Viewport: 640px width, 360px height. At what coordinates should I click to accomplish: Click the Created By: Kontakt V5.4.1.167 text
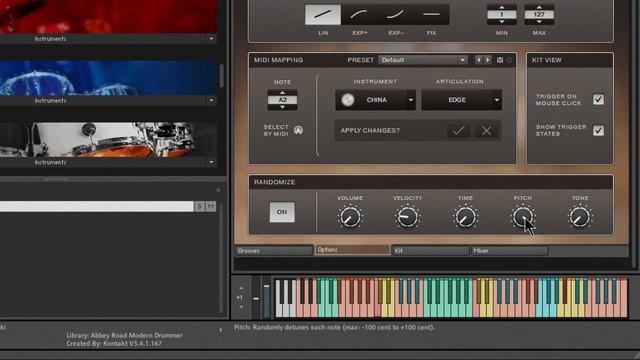click(114, 344)
